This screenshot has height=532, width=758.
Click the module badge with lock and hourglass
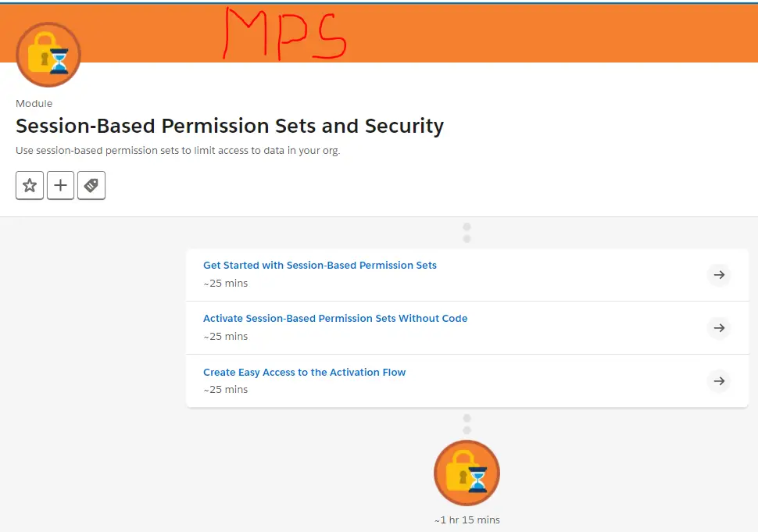48,55
